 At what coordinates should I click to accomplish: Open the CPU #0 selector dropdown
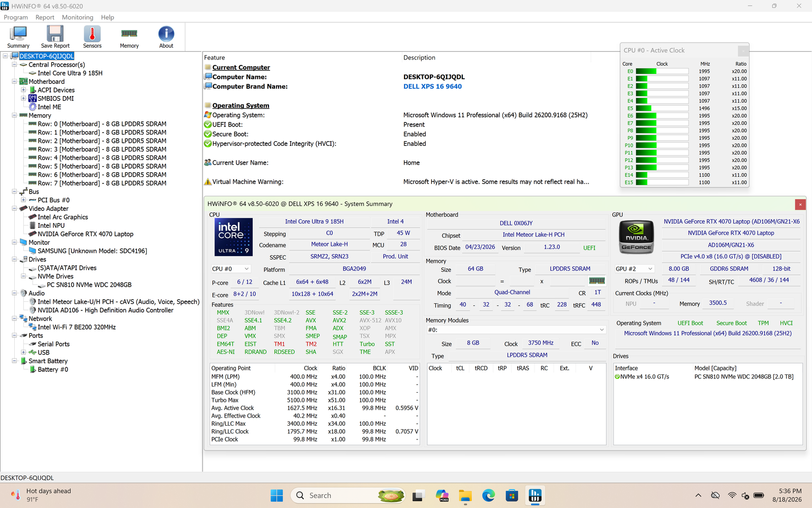pos(231,269)
